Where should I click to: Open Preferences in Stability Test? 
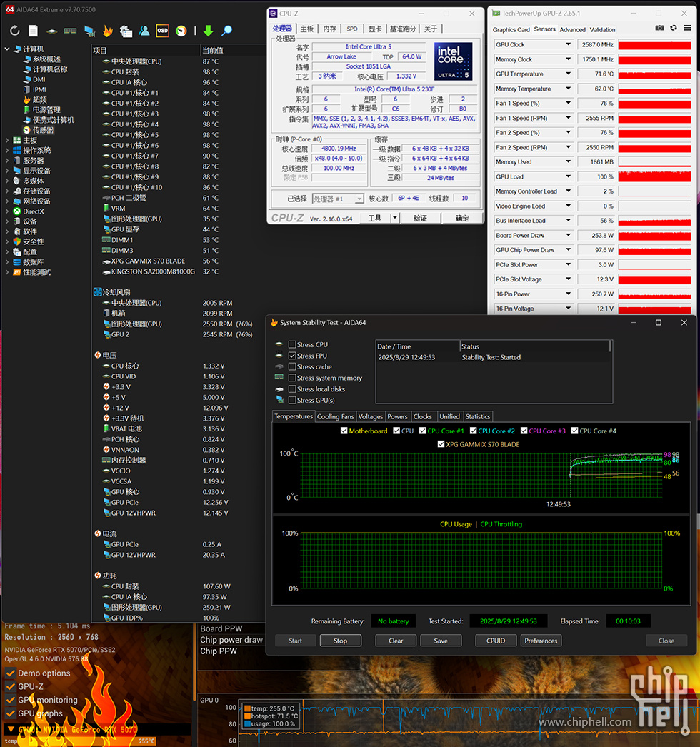pyautogui.click(x=541, y=641)
